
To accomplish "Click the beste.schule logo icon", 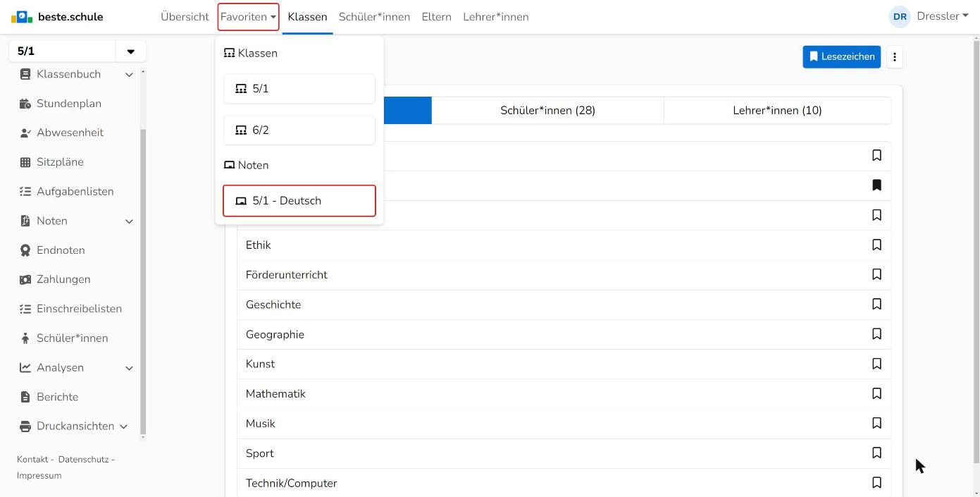I will [22, 17].
